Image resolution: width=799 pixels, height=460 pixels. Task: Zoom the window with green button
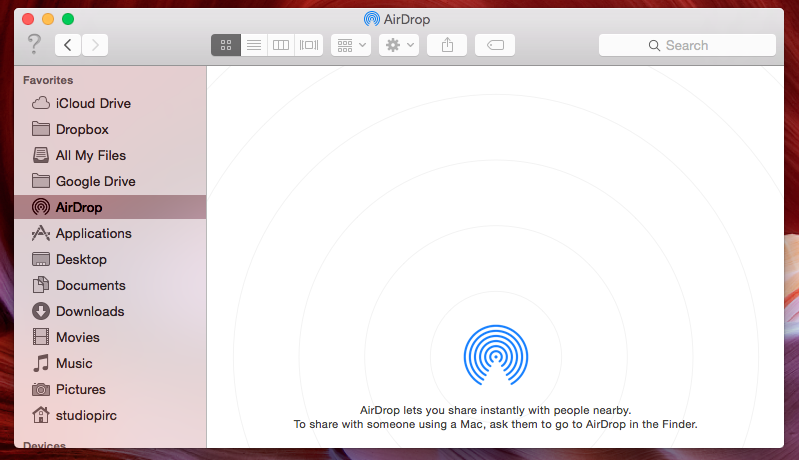[x=68, y=19]
